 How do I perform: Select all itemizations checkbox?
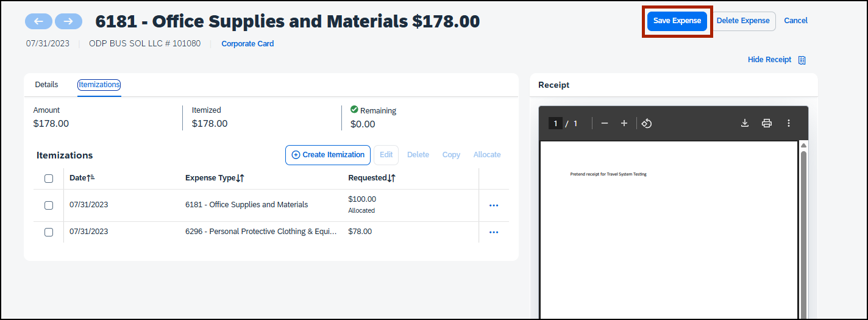click(x=49, y=179)
